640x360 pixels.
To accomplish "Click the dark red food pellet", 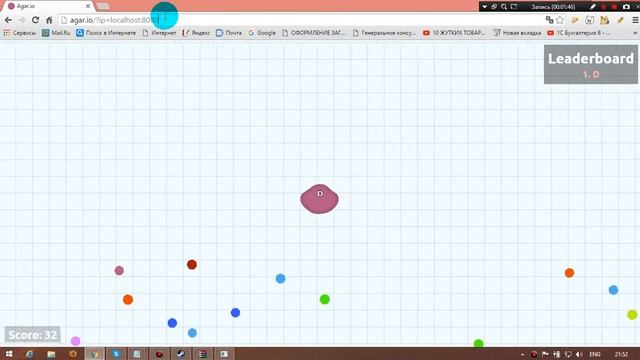I will tap(192, 264).
